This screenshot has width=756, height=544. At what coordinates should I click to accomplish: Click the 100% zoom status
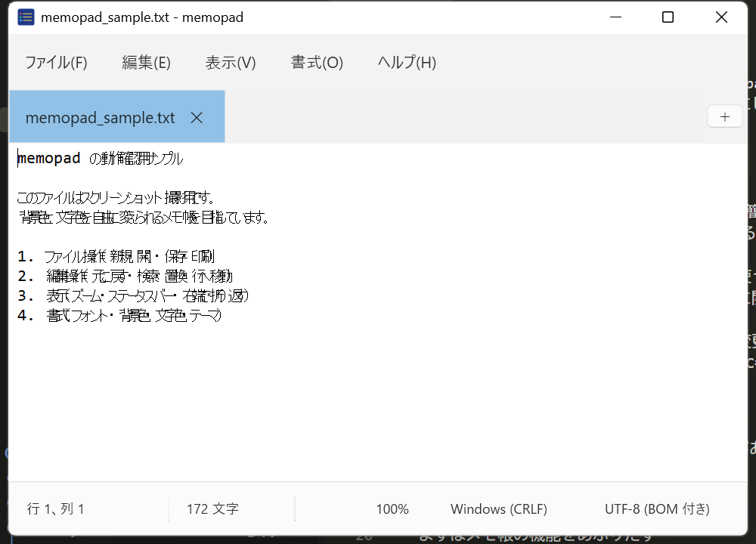point(392,508)
